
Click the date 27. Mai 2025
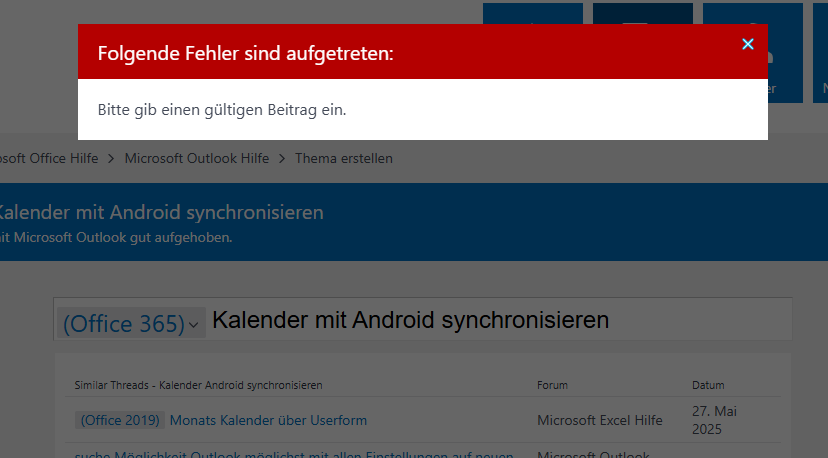714,420
